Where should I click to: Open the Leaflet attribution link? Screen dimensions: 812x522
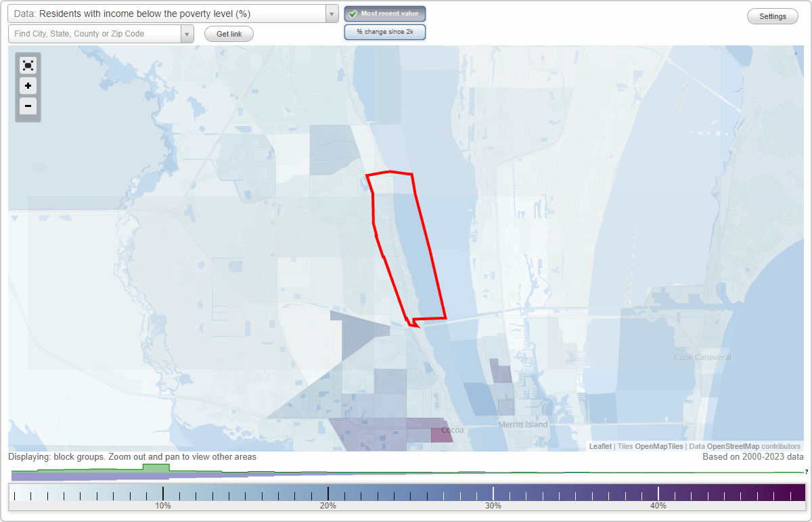click(x=600, y=446)
